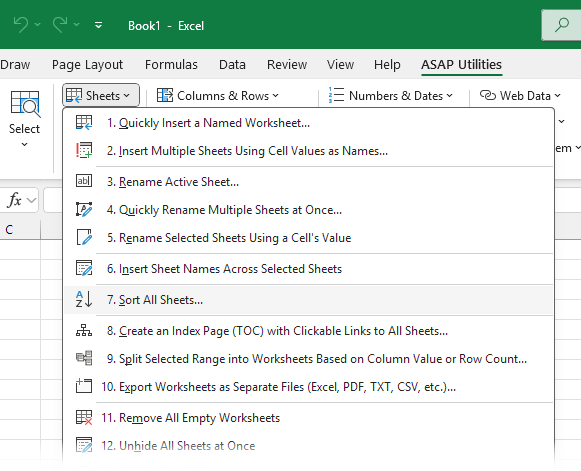
Task: Click the Split Selected Range icon
Action: pos(84,358)
